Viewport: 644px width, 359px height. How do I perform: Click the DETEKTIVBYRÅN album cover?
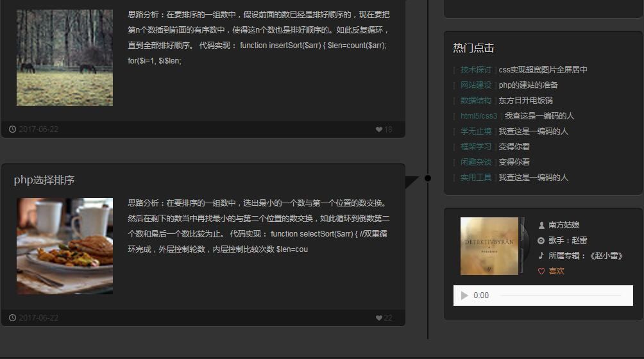(489, 246)
